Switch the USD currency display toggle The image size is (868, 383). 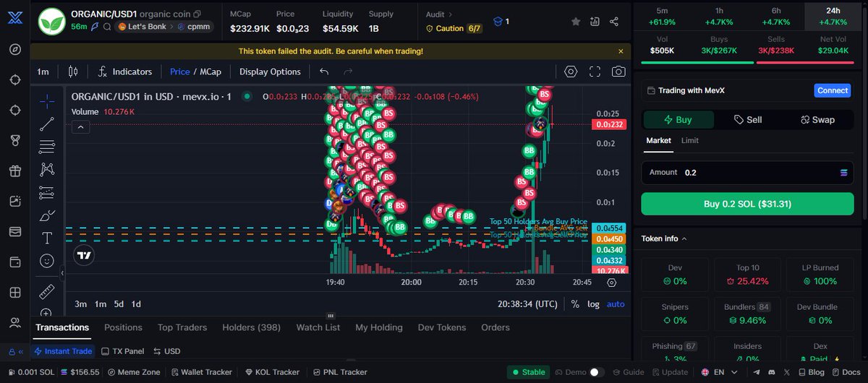click(167, 351)
